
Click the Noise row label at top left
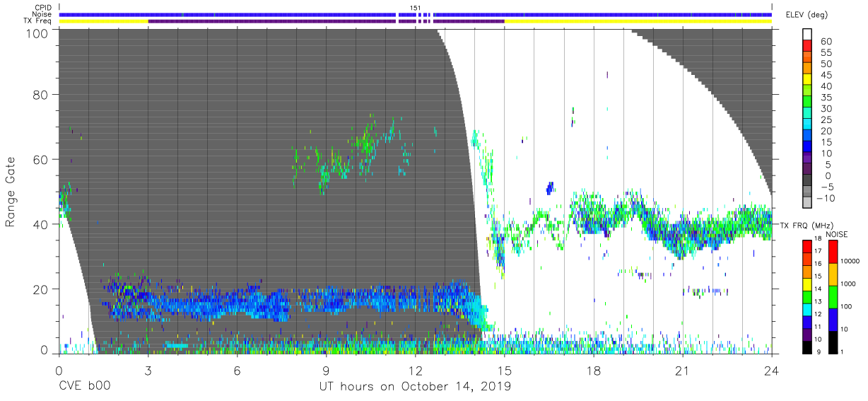point(43,14)
